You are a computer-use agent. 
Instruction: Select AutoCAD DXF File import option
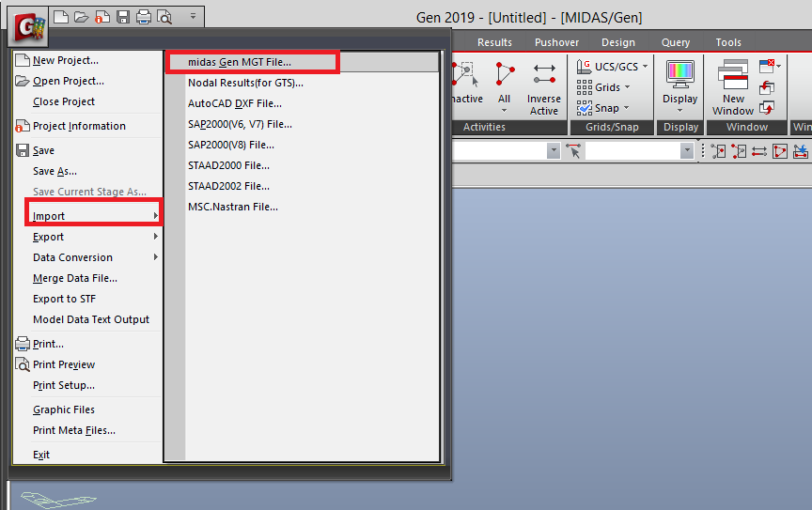[303, 103]
